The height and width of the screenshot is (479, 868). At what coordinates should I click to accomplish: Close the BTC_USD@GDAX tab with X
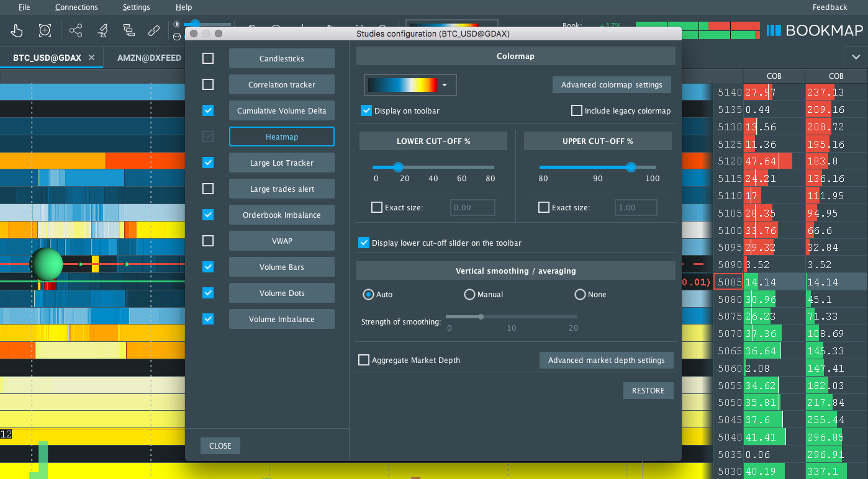(92, 58)
